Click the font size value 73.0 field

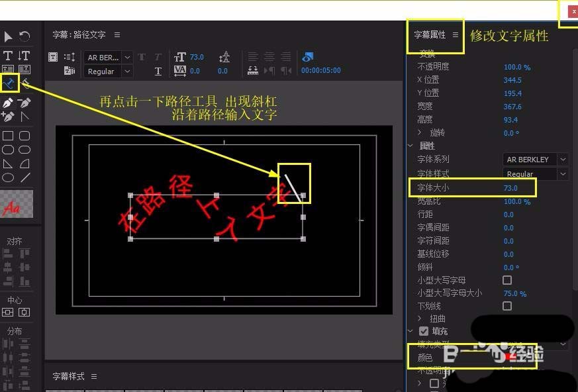point(510,187)
